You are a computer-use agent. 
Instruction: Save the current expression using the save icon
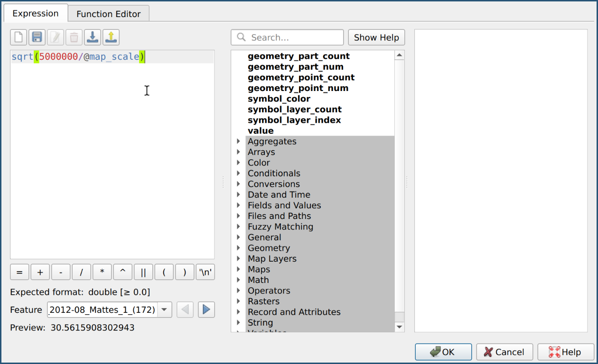click(37, 37)
